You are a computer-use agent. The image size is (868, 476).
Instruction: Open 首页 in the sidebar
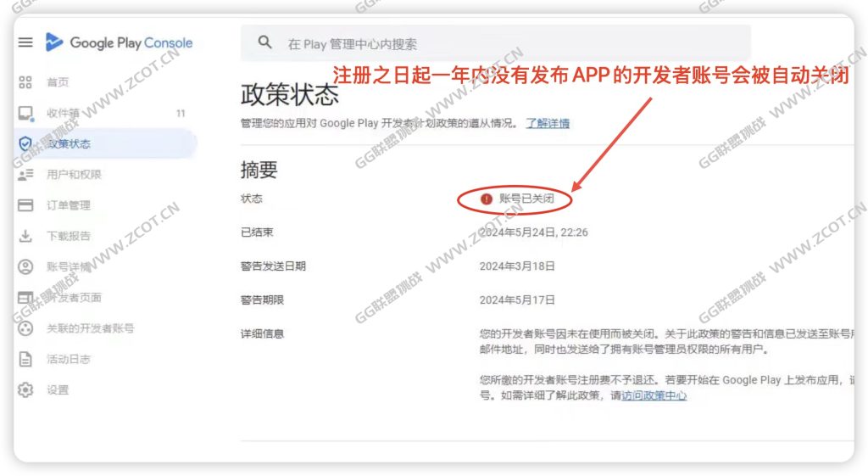58,82
